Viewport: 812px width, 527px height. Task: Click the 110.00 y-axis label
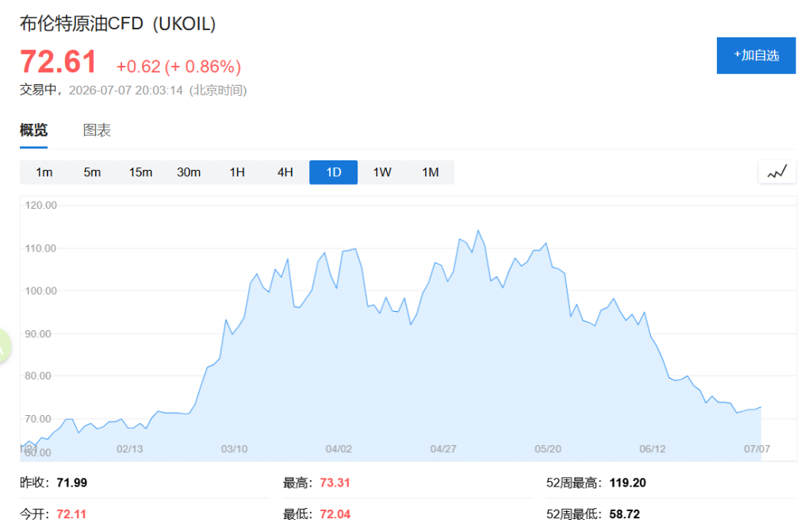(x=41, y=248)
